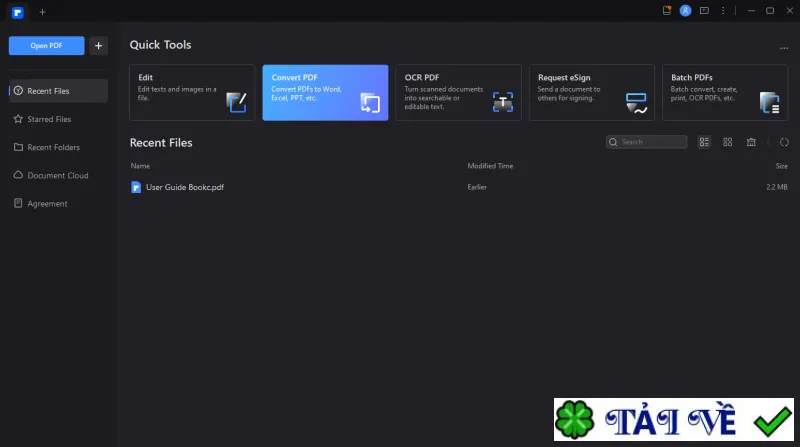Image resolution: width=800 pixels, height=447 pixels.
Task: Click the Recent Folders folder icon
Action: click(18, 147)
